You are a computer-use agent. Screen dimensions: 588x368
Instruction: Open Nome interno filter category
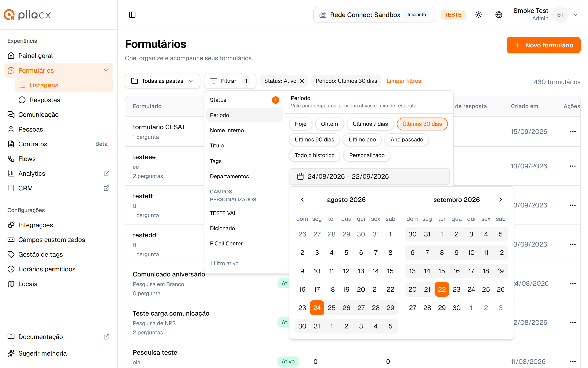tap(244, 130)
